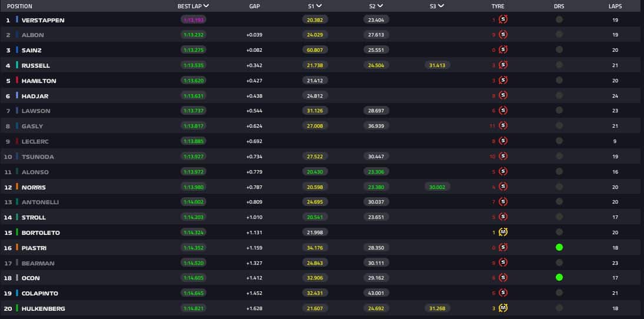The width and height of the screenshot is (644, 319).
Task: Click Alonso's soft tyre icon
Action: pos(503,171)
